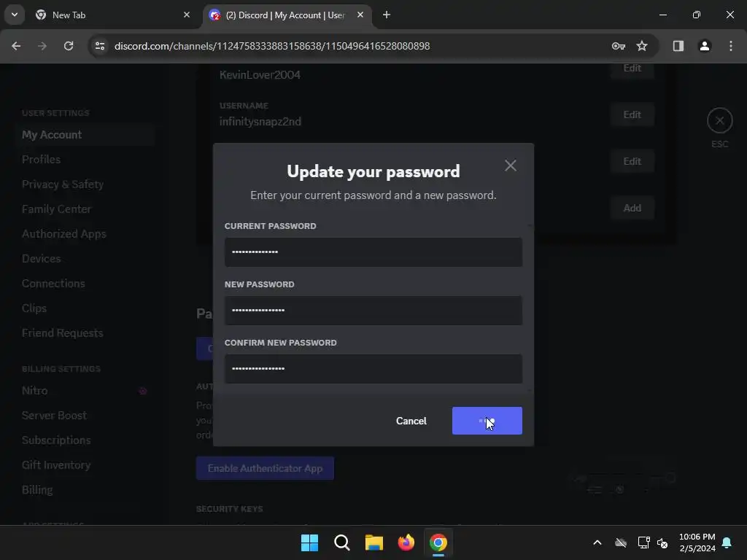Click Enable Authenticator App button
The height and width of the screenshot is (560, 747).
click(265, 469)
